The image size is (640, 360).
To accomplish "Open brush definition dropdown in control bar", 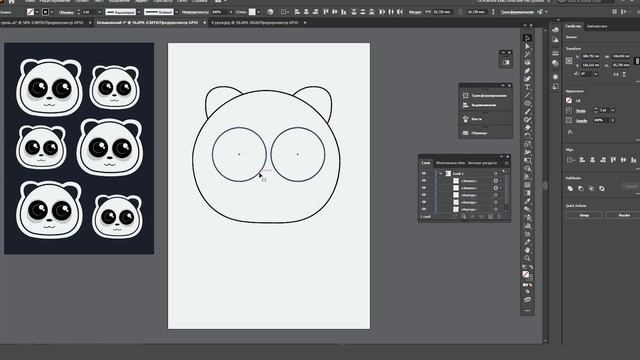I will pos(176,12).
